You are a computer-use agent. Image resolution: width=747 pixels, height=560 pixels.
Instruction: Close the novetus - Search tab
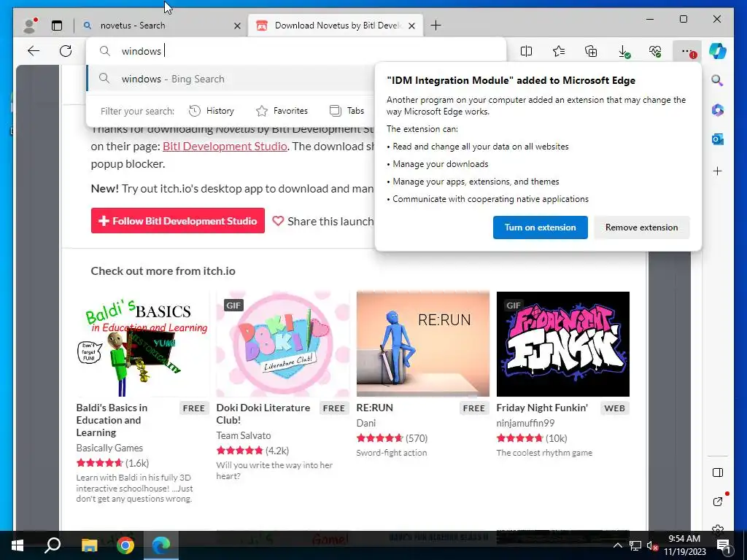237,26
